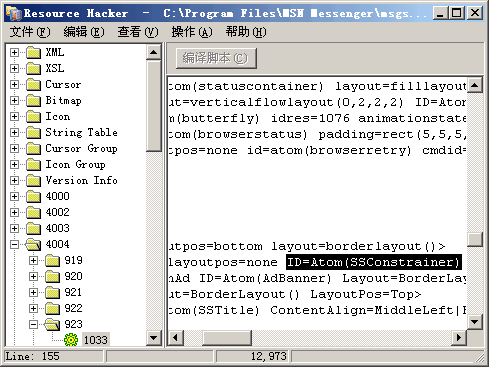This screenshot has width=489, height=367.
Task: Collapse the 4004 tree node
Action: tap(14, 245)
